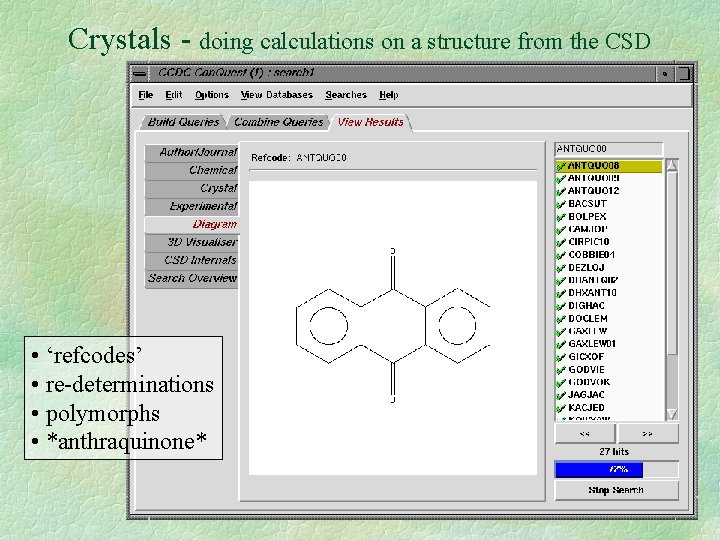Image resolution: width=720 pixels, height=540 pixels.
Task: Select the View Results tab
Action: tap(370, 122)
